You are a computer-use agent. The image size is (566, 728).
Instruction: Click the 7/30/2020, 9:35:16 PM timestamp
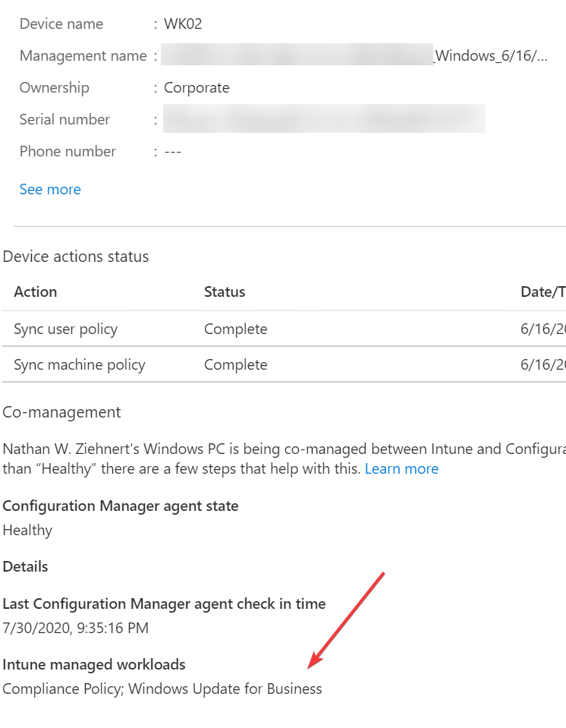tap(76, 629)
